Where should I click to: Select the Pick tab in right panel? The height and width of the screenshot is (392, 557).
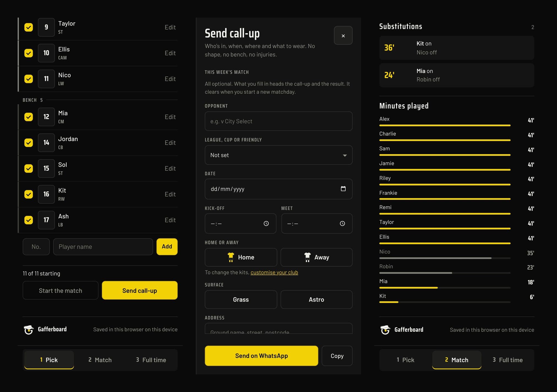pos(405,360)
